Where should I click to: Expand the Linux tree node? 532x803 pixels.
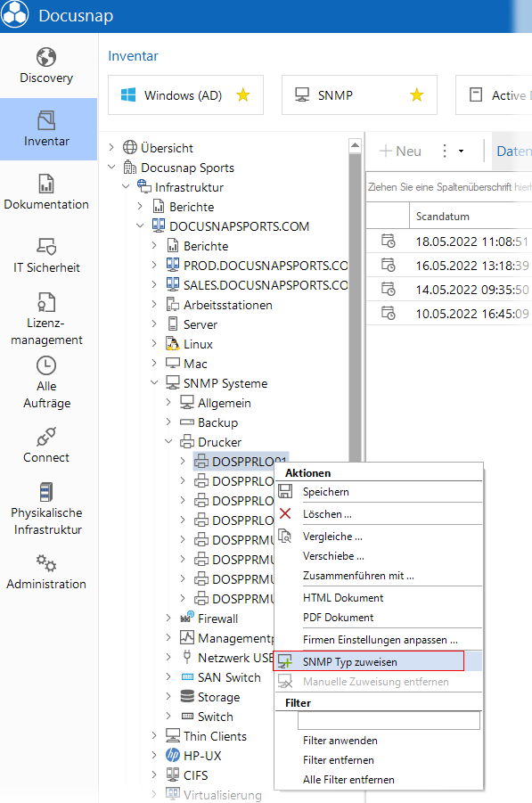154,344
